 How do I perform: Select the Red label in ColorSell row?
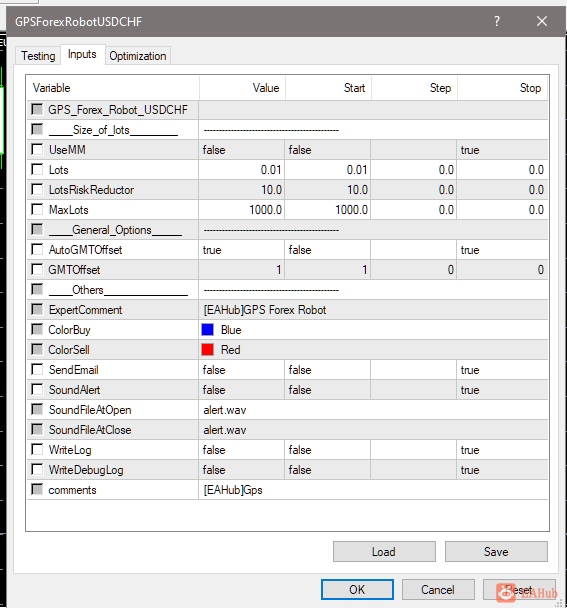231,350
